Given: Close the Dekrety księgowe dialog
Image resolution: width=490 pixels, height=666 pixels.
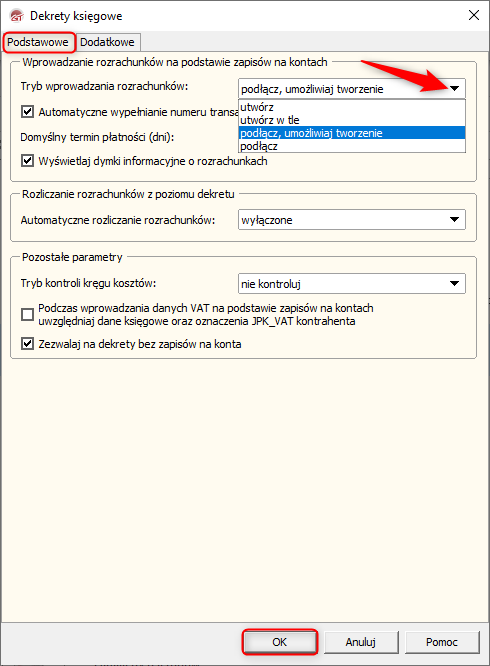Looking at the screenshot, I should coord(474,16).
